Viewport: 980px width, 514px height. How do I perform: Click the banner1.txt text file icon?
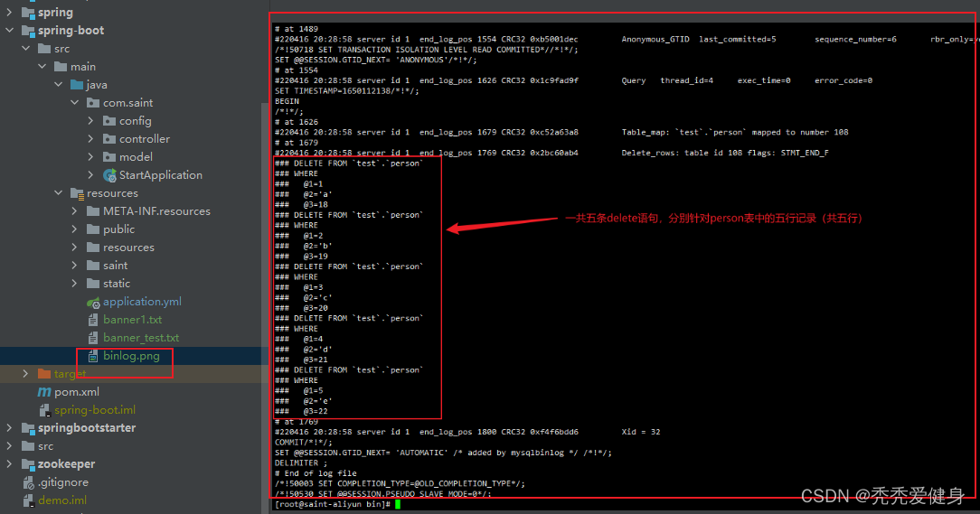pos(93,320)
